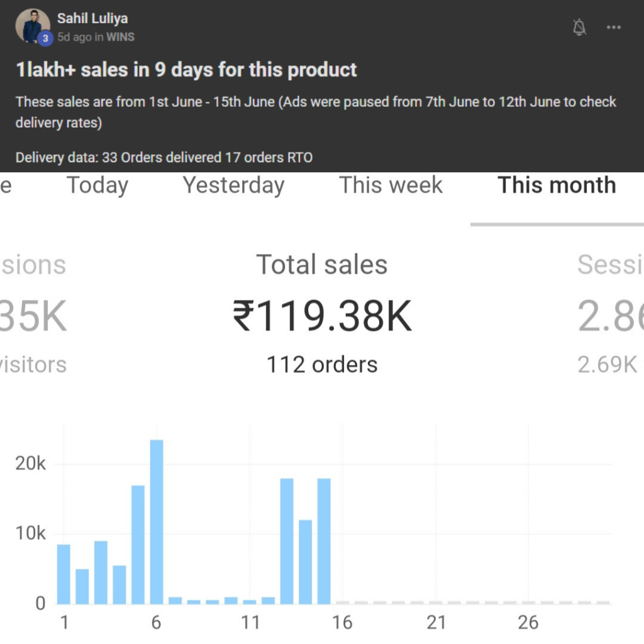Viewport: 644px width, 644px height.
Task: Click the 20k y-axis label
Action: 31,464
